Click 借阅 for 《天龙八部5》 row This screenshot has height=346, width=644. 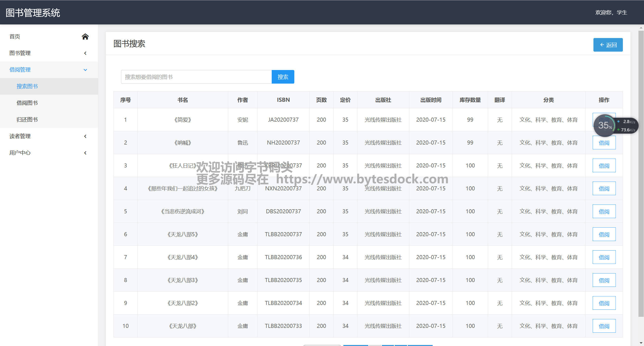(x=604, y=234)
